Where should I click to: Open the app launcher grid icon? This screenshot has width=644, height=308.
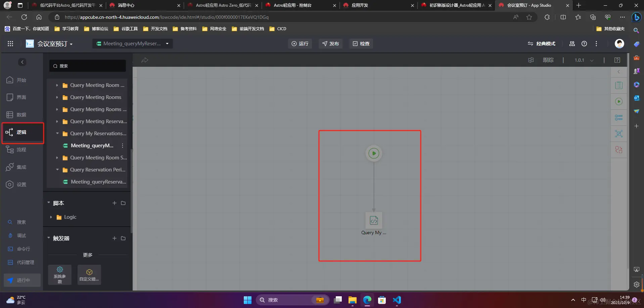pyautogui.click(x=10, y=44)
